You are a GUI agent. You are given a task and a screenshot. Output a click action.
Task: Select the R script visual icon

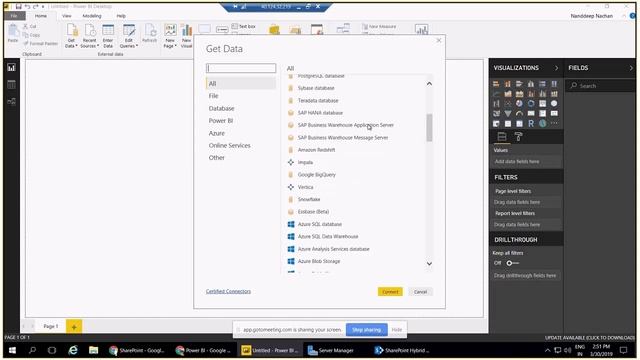click(x=531, y=123)
